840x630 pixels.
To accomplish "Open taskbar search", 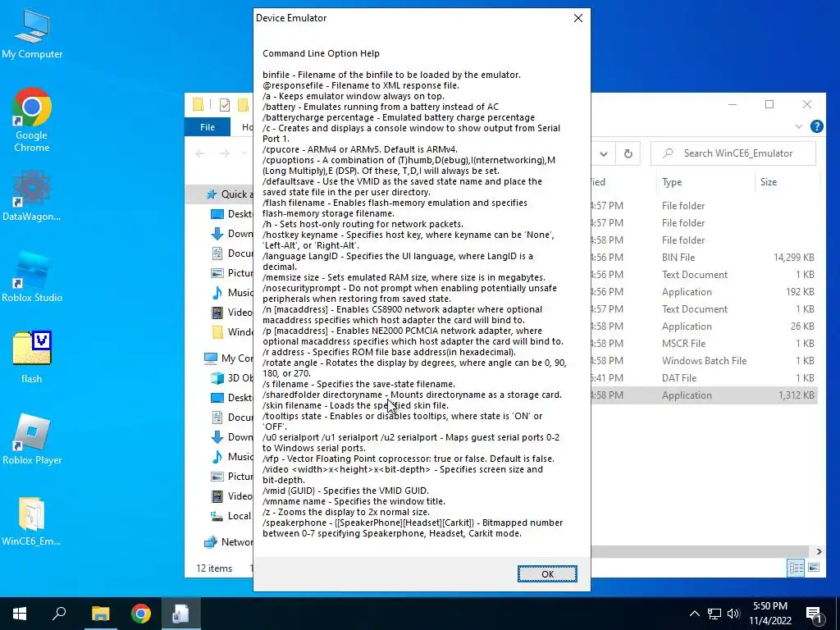I will click(59, 614).
